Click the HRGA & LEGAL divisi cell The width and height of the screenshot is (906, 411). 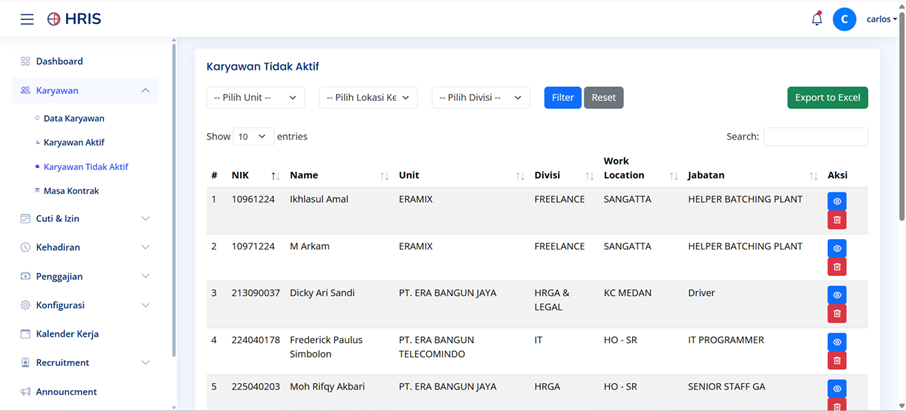(x=552, y=300)
